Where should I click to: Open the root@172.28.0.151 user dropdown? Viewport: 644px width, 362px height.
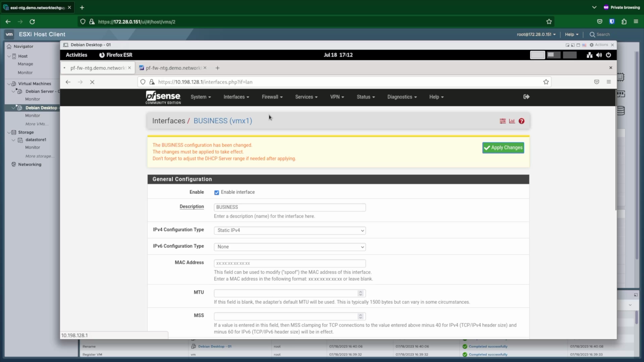coord(536,35)
